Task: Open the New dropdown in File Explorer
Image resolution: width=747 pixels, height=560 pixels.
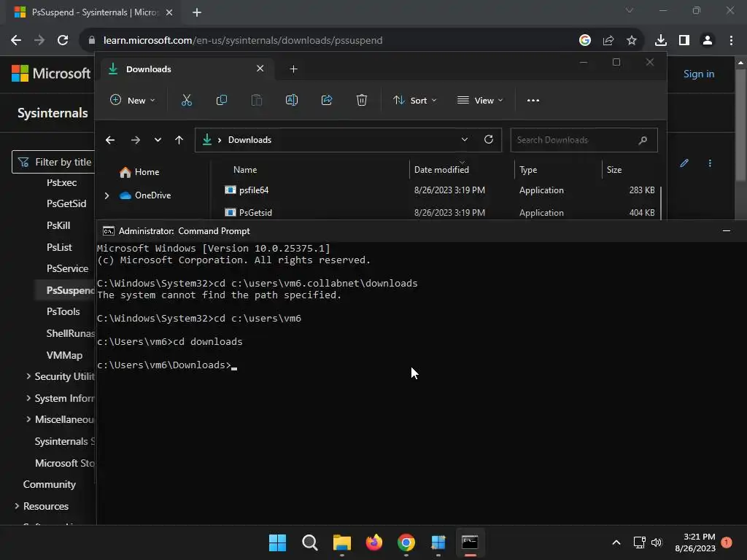Action: 133,101
